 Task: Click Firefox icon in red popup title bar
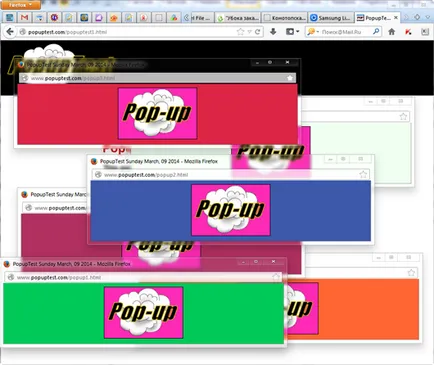21,65
